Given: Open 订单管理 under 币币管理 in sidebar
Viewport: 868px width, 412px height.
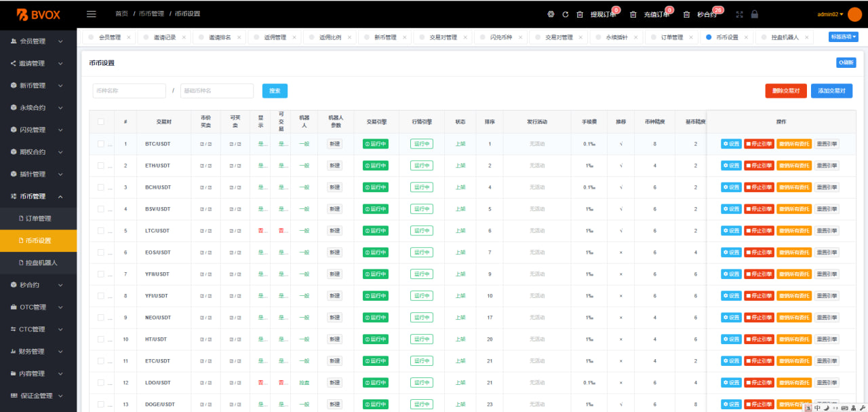Looking at the screenshot, I should pyautogui.click(x=39, y=219).
